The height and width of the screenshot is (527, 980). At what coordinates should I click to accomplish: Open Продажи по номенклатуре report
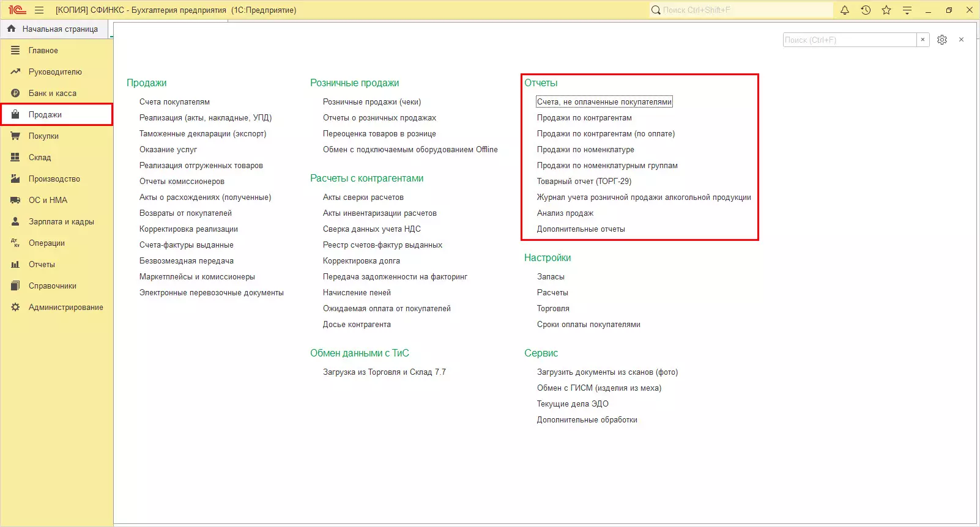(x=585, y=149)
